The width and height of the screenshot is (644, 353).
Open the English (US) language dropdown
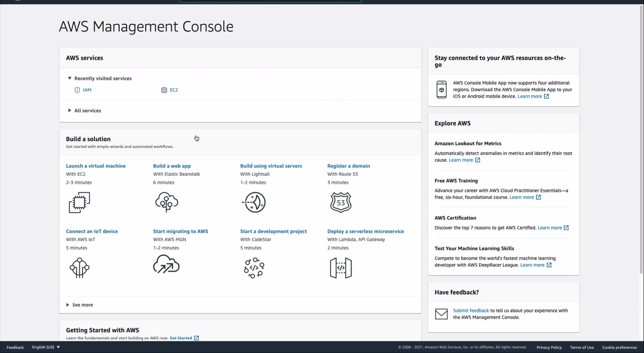pyautogui.click(x=46, y=347)
